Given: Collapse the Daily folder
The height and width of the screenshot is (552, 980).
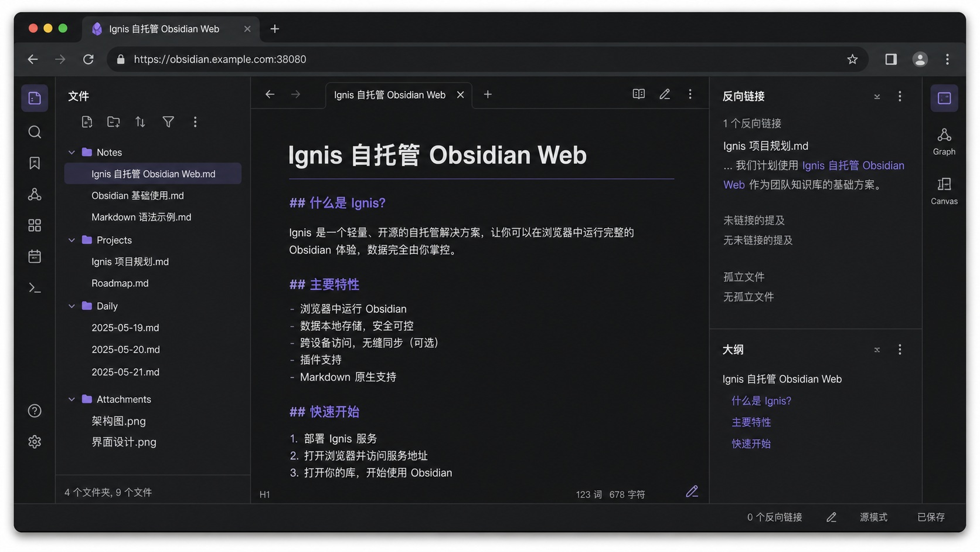Looking at the screenshot, I should tap(72, 306).
